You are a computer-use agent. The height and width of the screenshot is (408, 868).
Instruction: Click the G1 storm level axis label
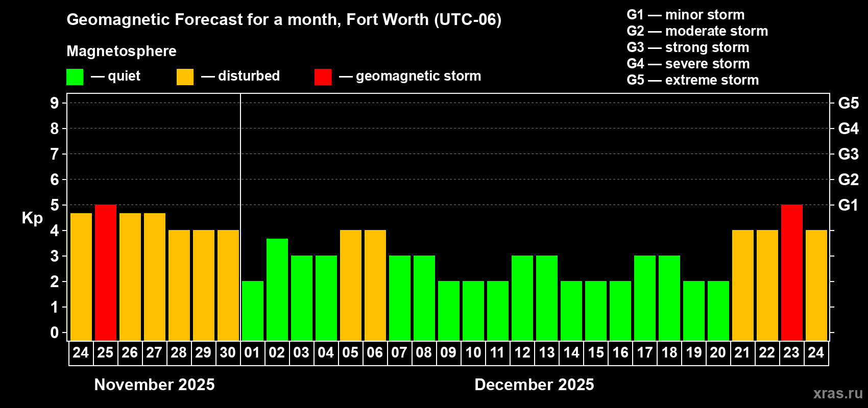[848, 205]
